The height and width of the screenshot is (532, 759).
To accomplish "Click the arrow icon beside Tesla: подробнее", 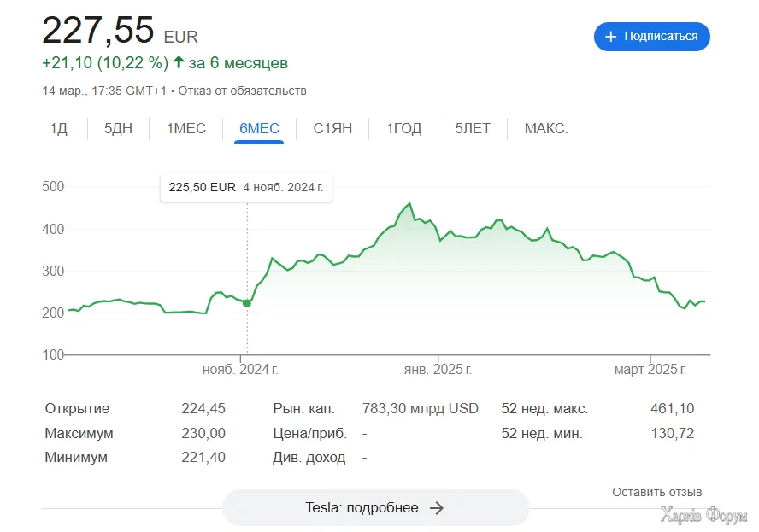I will (437, 508).
